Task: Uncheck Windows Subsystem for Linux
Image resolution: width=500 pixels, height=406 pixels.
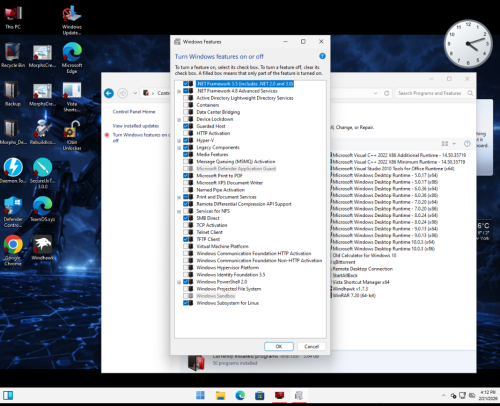Action: pos(186,303)
